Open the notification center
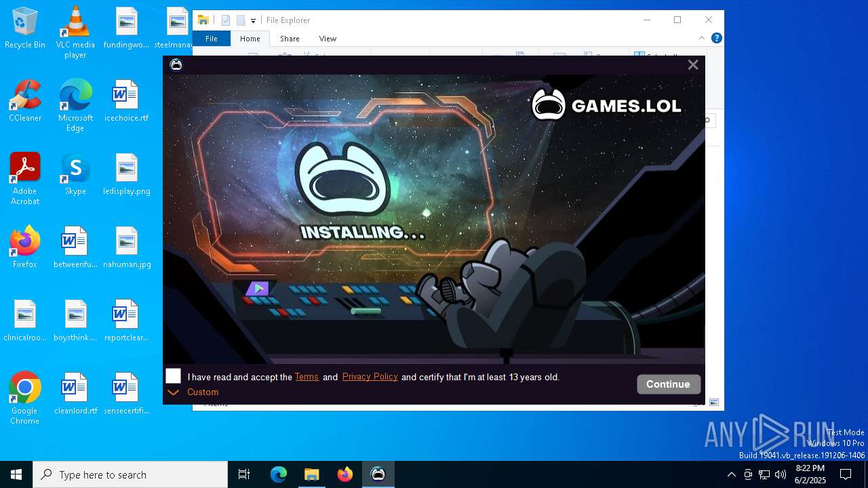Screen dimensions: 868x488 click(x=846, y=474)
